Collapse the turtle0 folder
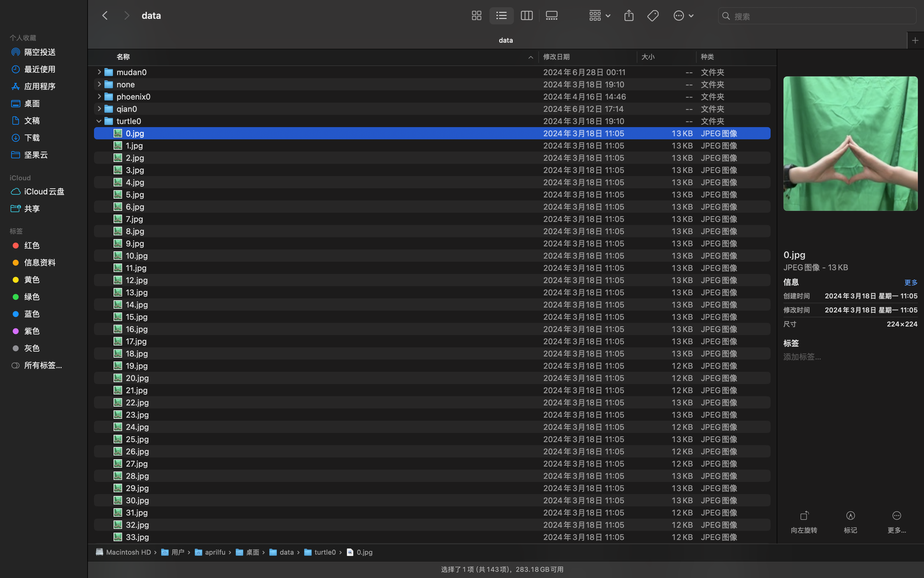This screenshot has height=578, width=924. (x=99, y=121)
